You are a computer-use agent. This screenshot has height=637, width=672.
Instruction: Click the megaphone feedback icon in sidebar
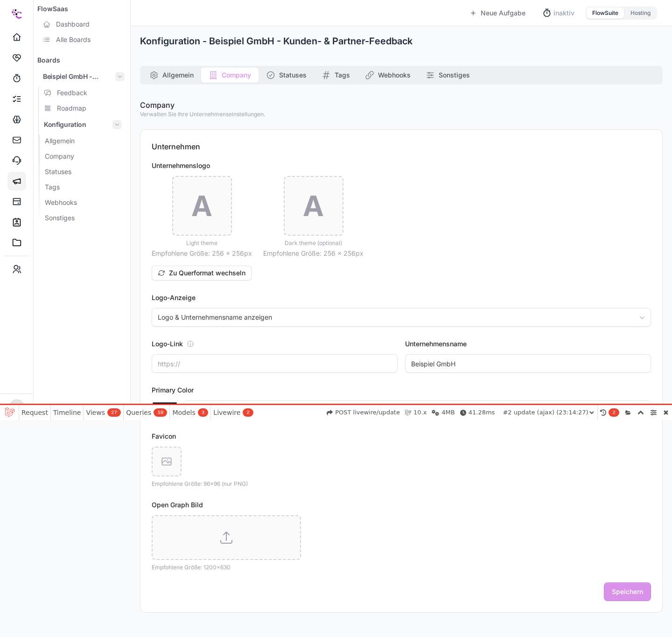coord(17,181)
